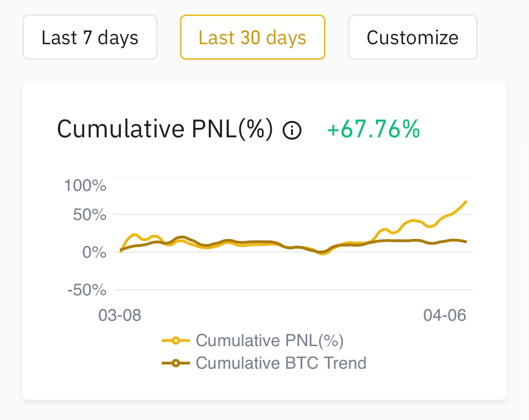Click the -50% y-axis label
The image size is (529, 420).
tap(87, 290)
